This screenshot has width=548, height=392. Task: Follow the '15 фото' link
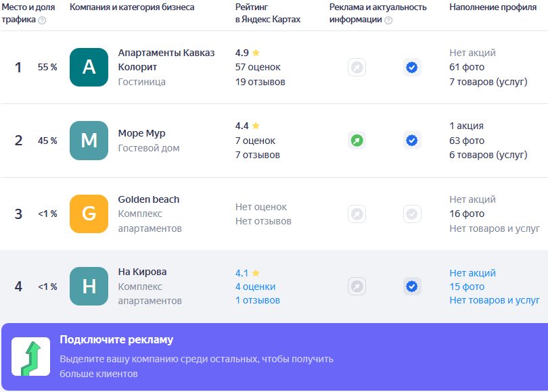pos(467,287)
